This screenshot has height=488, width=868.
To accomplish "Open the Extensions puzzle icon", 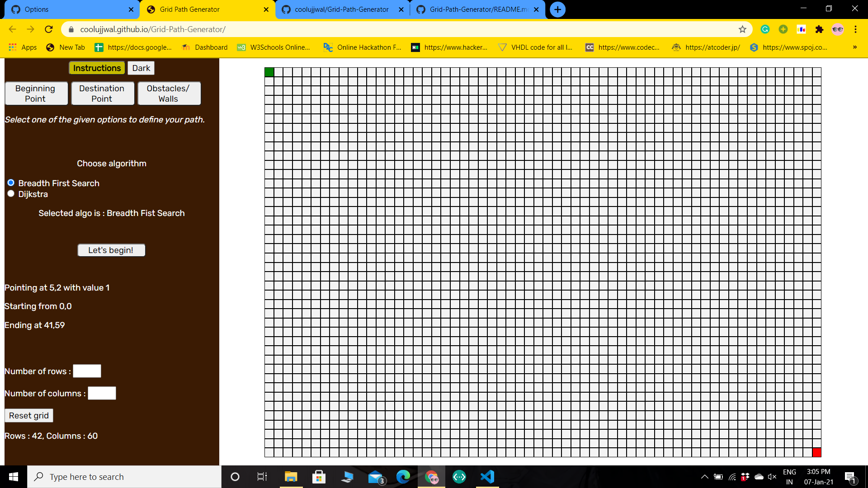I will [819, 29].
